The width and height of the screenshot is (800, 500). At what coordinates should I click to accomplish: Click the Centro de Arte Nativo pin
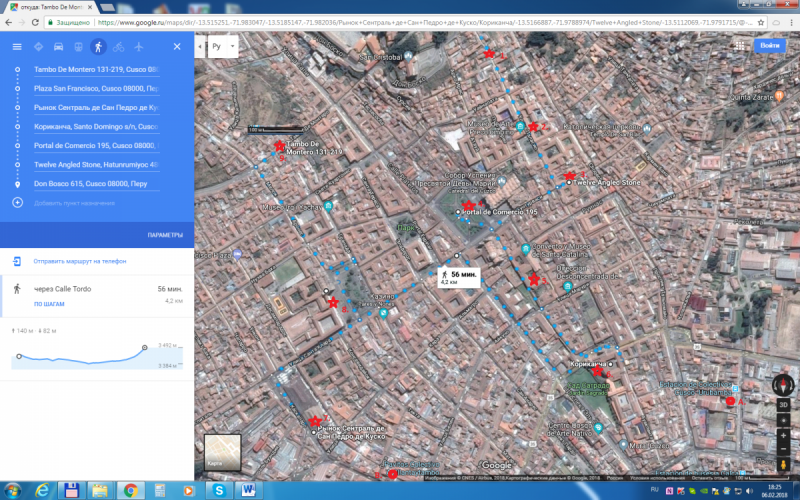598,428
